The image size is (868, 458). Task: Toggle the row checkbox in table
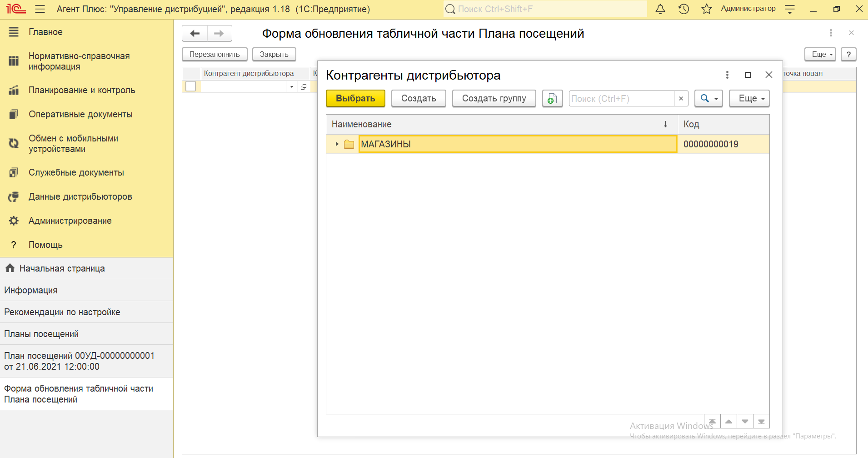click(191, 86)
